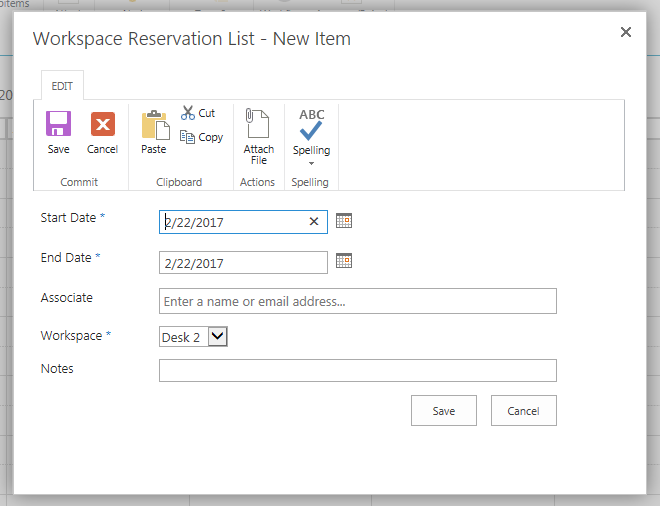The height and width of the screenshot is (506, 660).
Task: Click the Notes text field
Action: [358, 370]
